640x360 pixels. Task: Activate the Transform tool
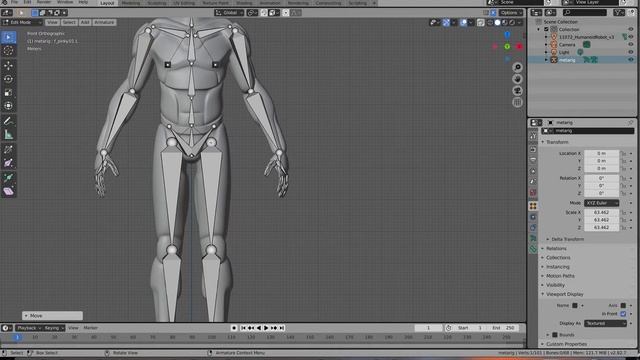pos(8,106)
